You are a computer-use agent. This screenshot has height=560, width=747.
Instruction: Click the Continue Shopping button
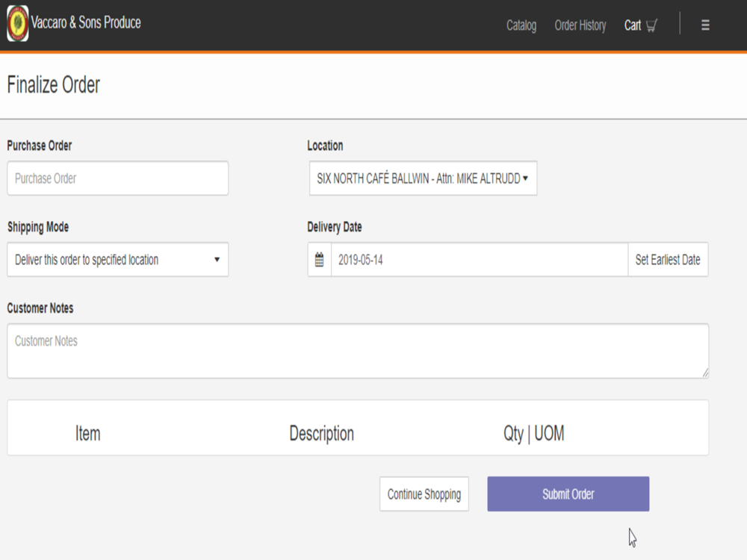[x=424, y=494]
